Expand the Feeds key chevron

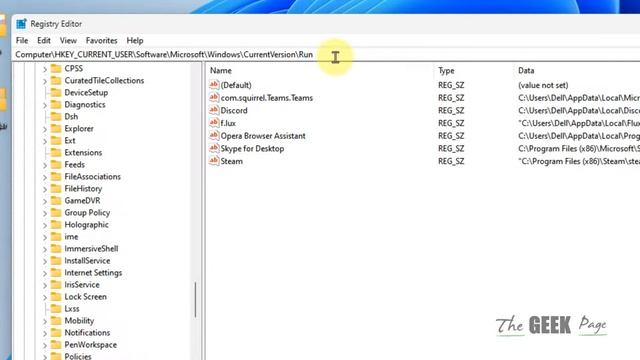(45, 166)
